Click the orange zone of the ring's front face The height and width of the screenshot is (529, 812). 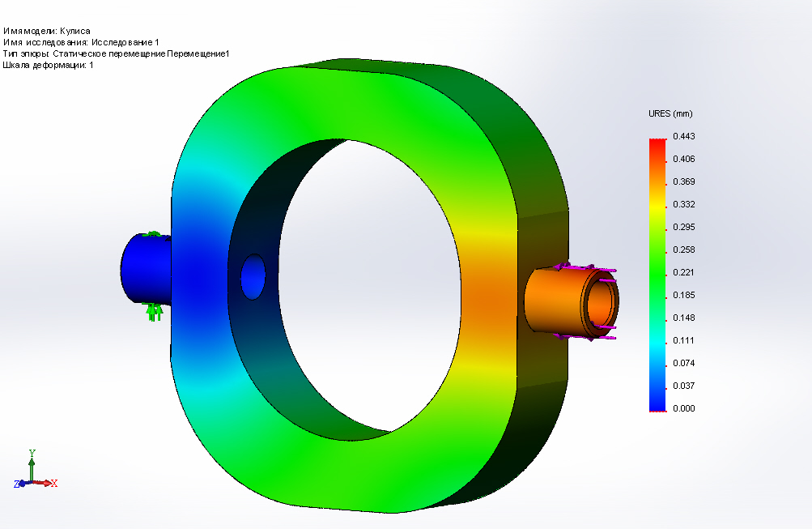488,301
